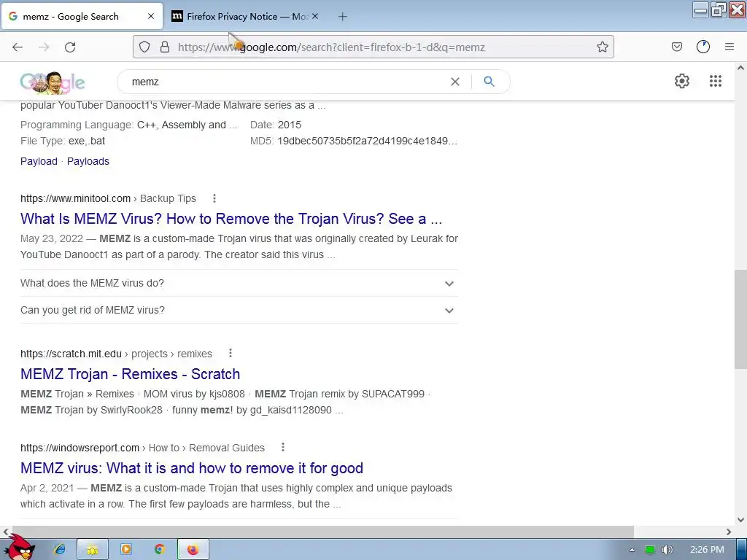The width and height of the screenshot is (747, 560).
Task: Open What Is MEMZ Virus result
Action: click(231, 219)
